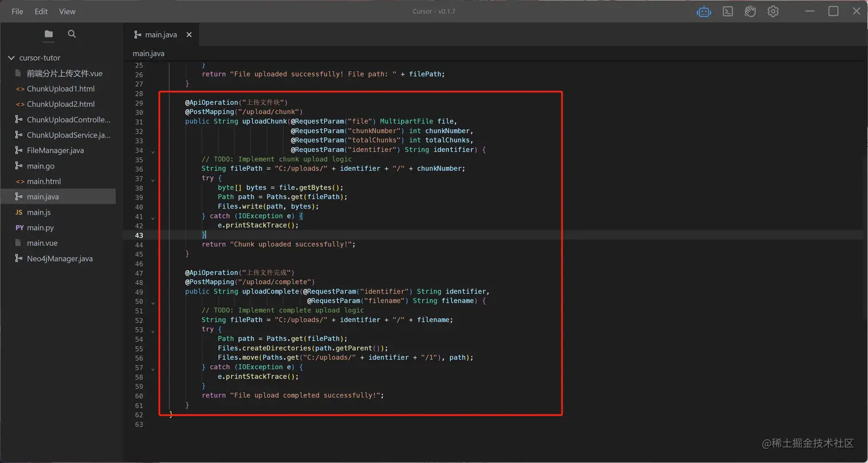Viewport: 868px width, 463px height.
Task: Switch to the file explorer folder icon
Action: coord(49,34)
